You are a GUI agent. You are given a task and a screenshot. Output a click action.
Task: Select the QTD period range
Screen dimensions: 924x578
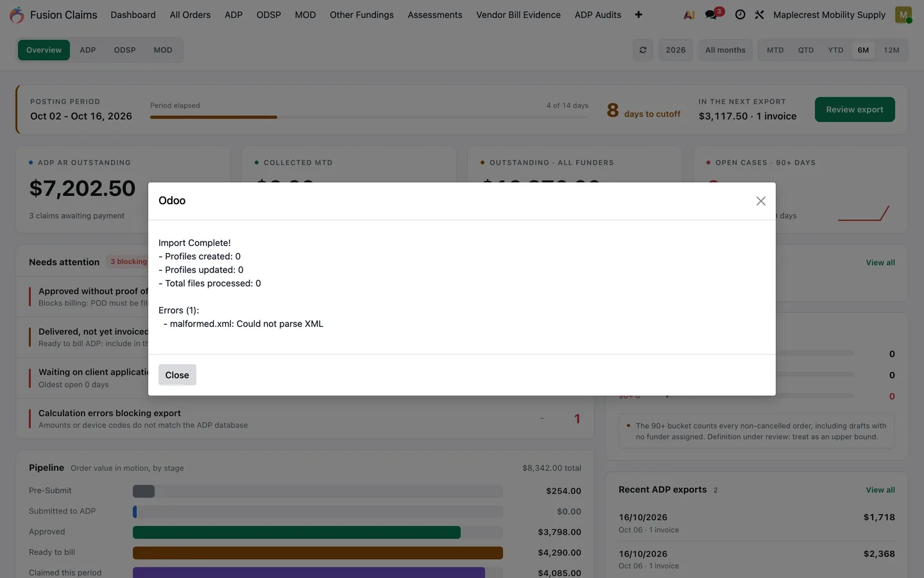click(x=806, y=50)
